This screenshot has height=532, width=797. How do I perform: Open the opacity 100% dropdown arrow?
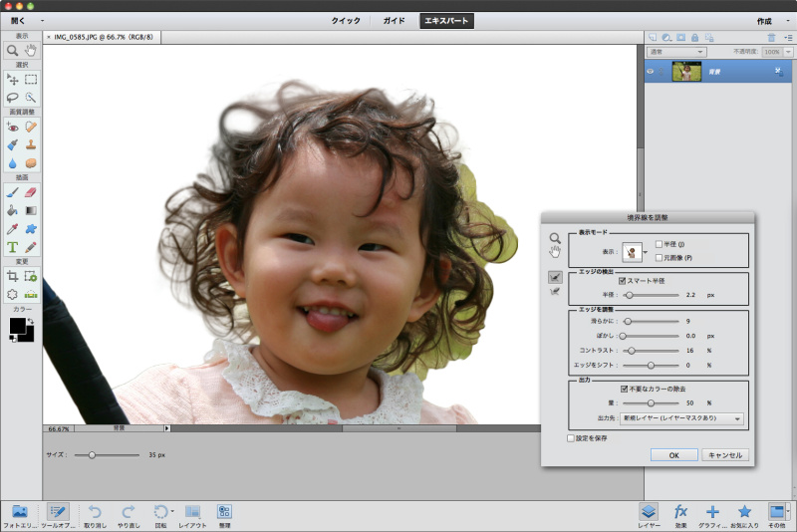click(788, 52)
